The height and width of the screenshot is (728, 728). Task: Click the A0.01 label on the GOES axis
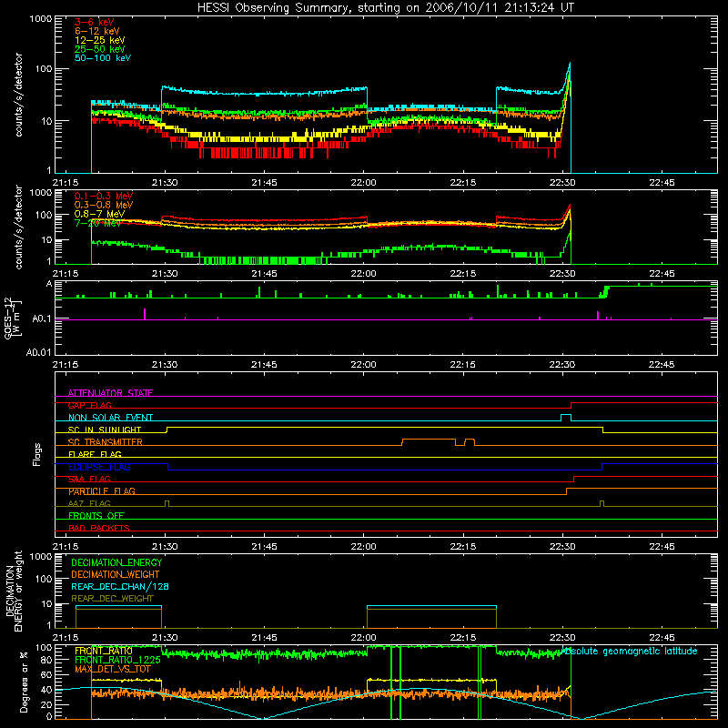pos(38,352)
